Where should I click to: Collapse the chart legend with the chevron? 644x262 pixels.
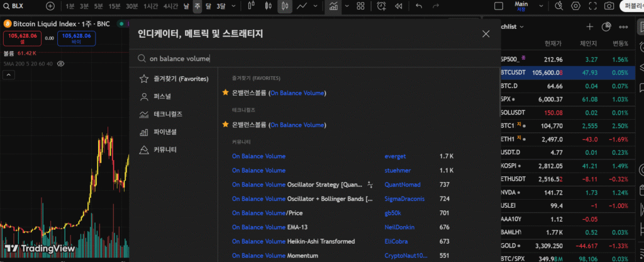click(9, 75)
